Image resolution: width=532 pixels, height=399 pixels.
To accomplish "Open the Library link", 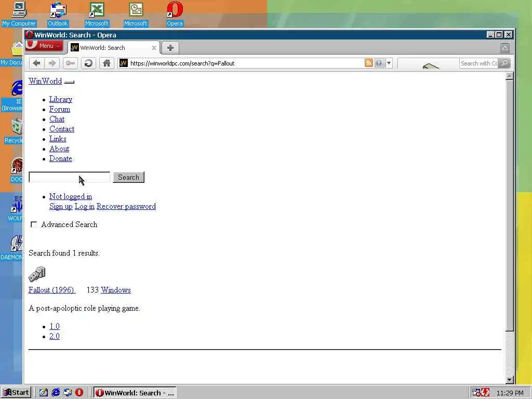I will coord(61,99).
